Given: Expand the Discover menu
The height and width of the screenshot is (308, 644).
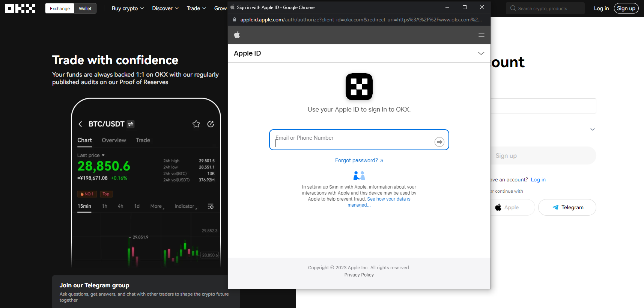Looking at the screenshot, I should [166, 8].
